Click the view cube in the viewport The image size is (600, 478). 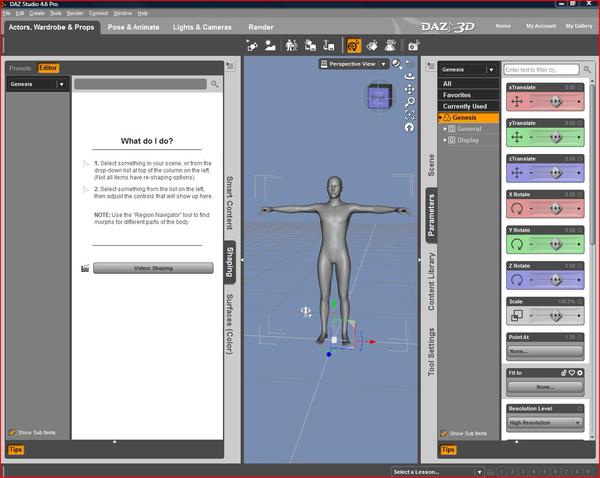[379, 97]
